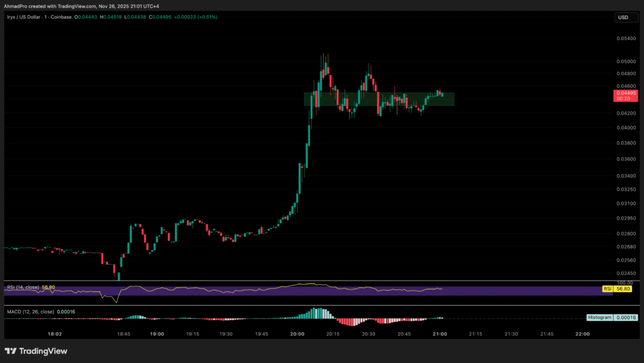Click the 20:00 time axis label

[x=297, y=334]
